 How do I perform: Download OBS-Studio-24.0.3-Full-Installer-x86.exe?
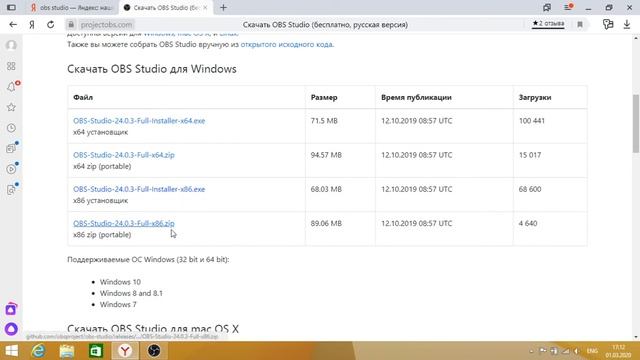(x=139, y=189)
